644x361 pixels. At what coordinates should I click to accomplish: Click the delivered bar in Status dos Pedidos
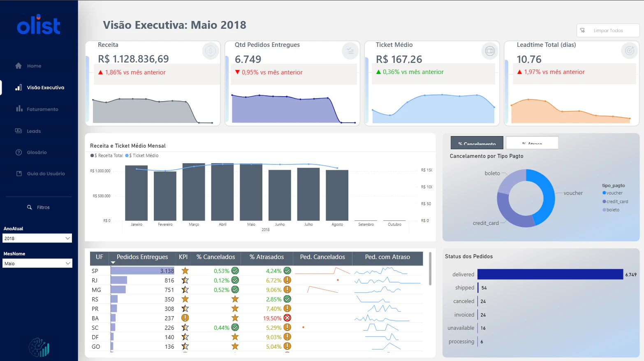pyautogui.click(x=550, y=274)
